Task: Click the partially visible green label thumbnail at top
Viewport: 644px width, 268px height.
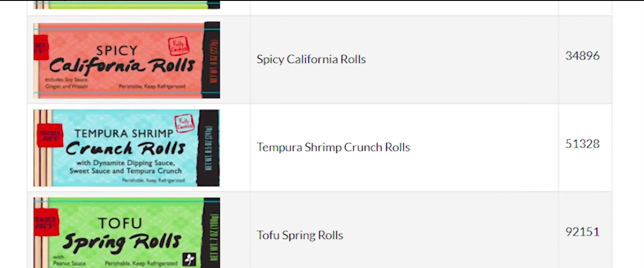Action: click(127, 4)
